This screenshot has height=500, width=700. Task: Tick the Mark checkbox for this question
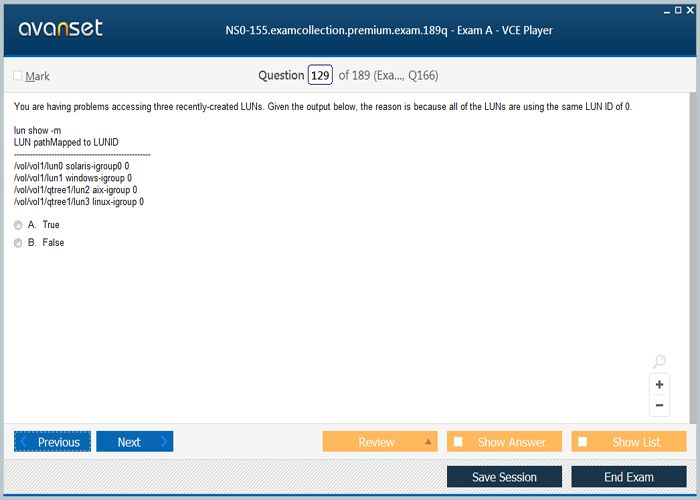18,76
